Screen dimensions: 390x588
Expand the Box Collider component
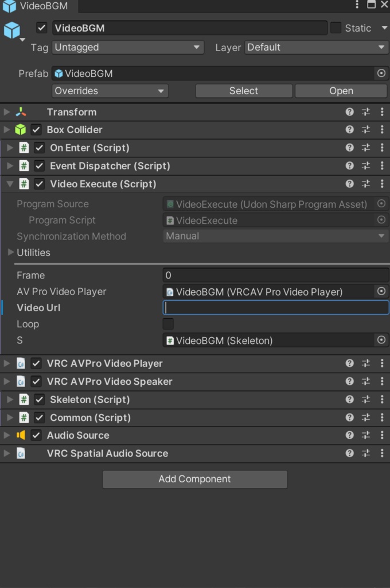pyautogui.click(x=6, y=129)
